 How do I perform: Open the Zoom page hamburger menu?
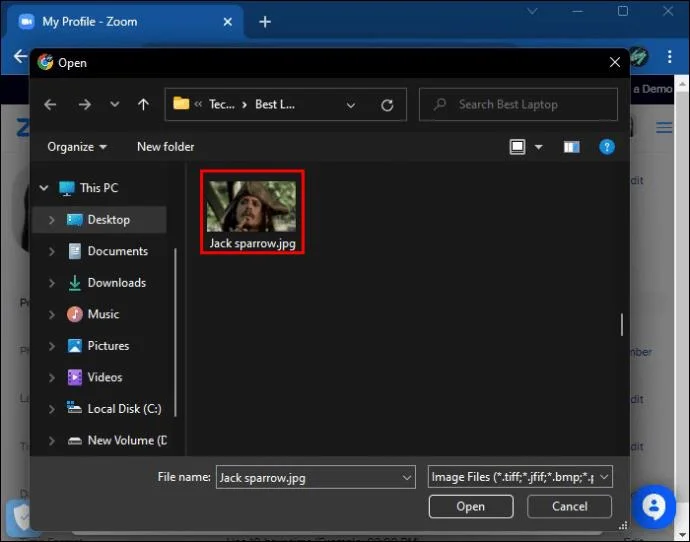pyautogui.click(x=664, y=128)
